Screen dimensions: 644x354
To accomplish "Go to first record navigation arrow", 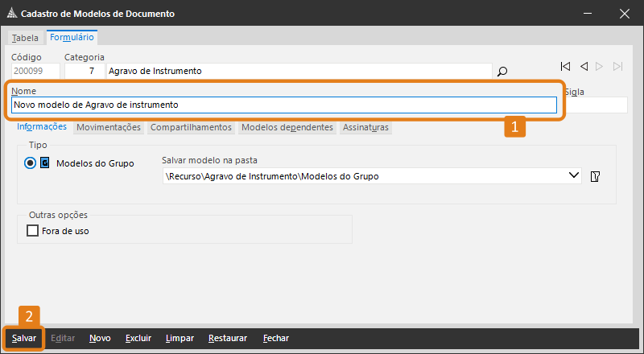I will (x=565, y=67).
